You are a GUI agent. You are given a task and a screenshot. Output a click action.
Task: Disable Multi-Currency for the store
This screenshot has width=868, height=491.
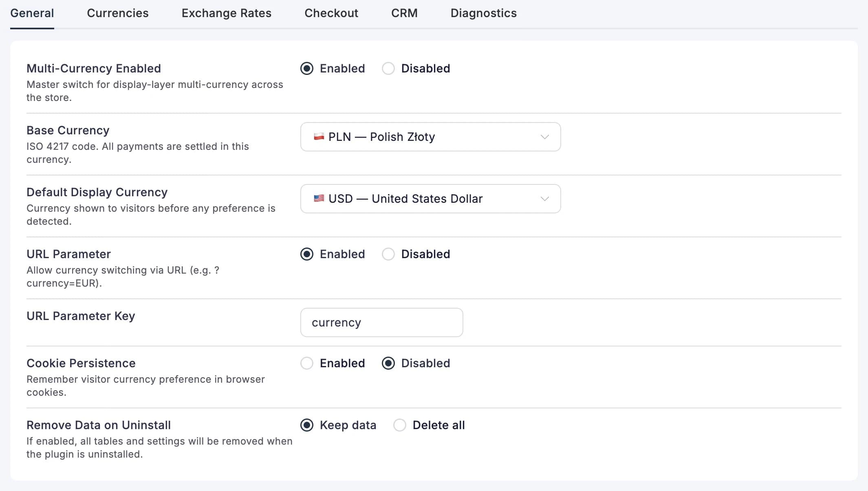[388, 68]
